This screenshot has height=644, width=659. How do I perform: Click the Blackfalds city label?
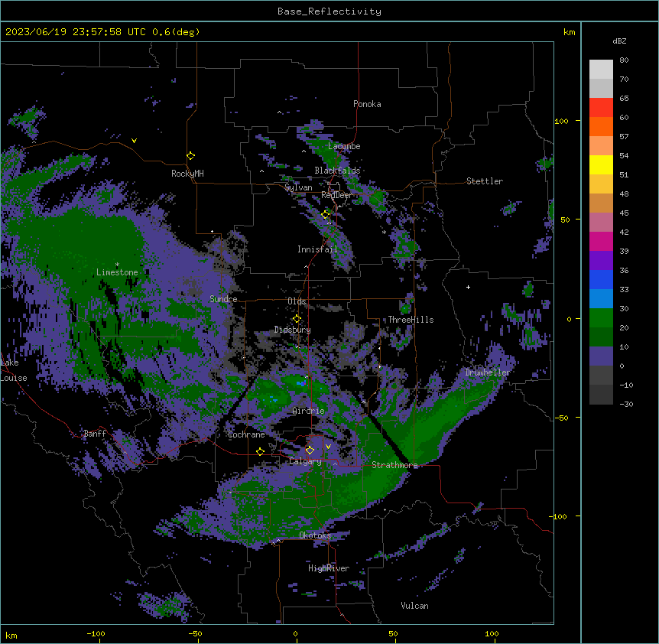pyautogui.click(x=337, y=171)
